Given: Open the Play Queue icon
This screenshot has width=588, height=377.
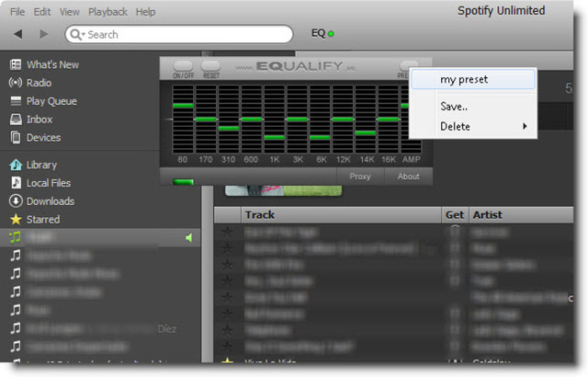Looking at the screenshot, I should click(x=16, y=101).
